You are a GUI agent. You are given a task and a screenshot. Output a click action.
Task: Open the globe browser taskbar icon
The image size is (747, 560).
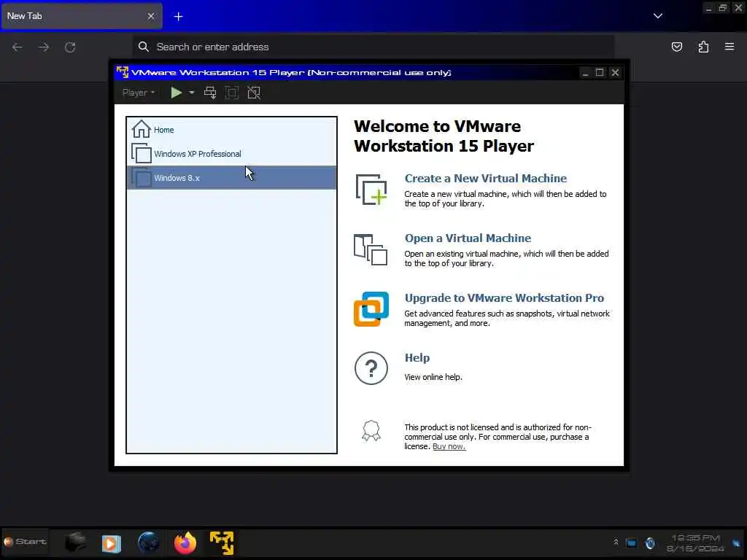pyautogui.click(x=148, y=542)
